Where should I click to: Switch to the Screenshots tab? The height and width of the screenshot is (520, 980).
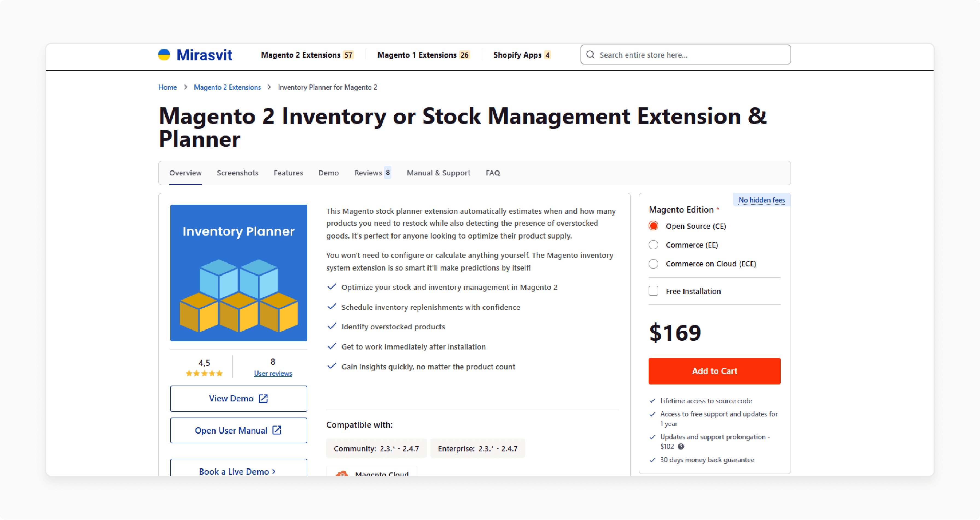point(237,173)
